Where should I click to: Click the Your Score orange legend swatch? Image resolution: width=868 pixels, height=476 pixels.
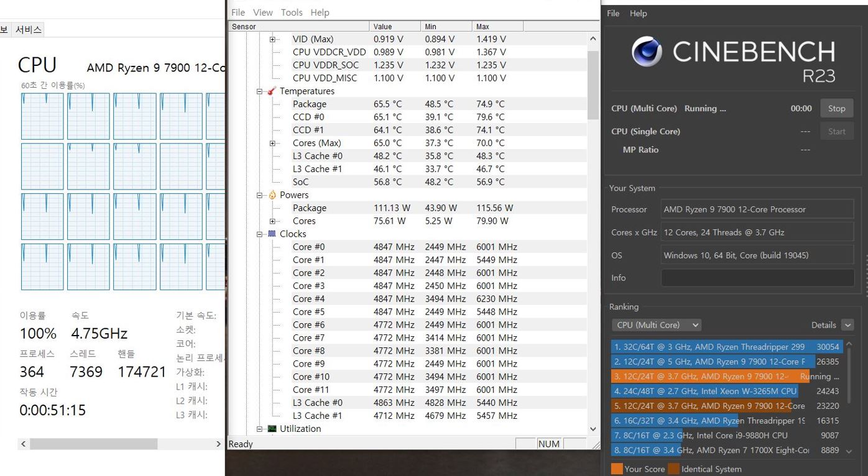(617, 469)
